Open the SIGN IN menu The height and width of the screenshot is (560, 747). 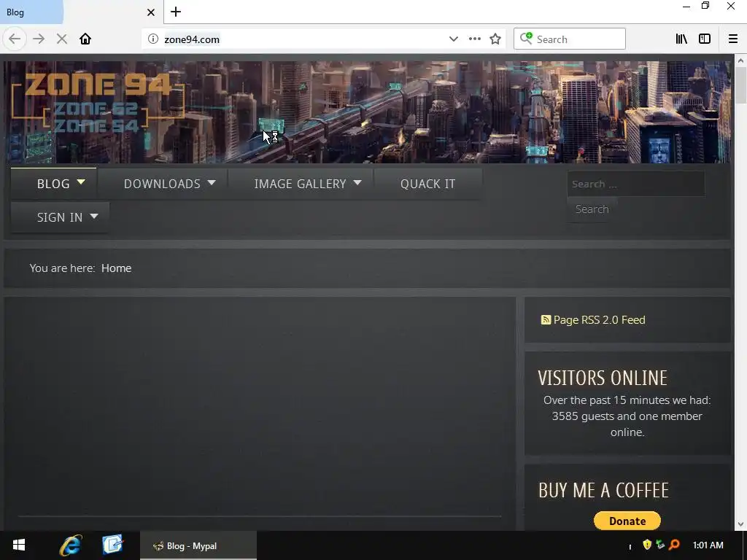60,217
